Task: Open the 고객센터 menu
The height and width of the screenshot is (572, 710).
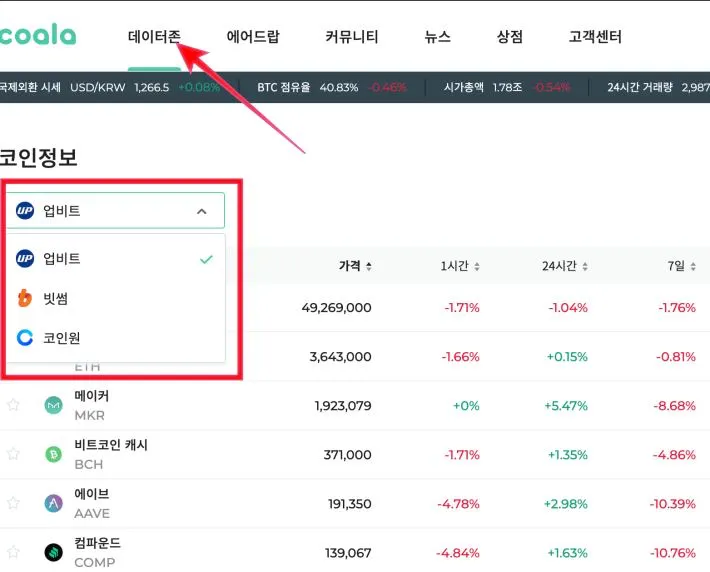Action: (x=595, y=37)
